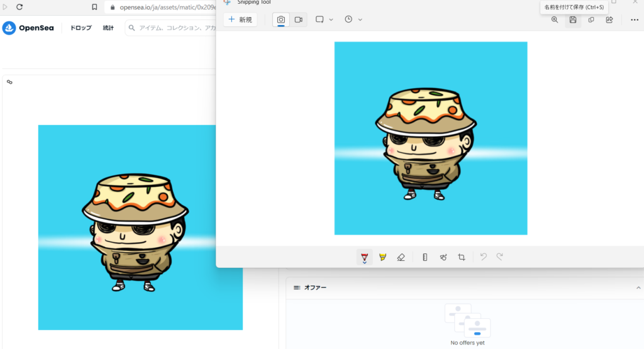
Task: Click the OpenSea logo in the browser
Action: click(x=28, y=28)
